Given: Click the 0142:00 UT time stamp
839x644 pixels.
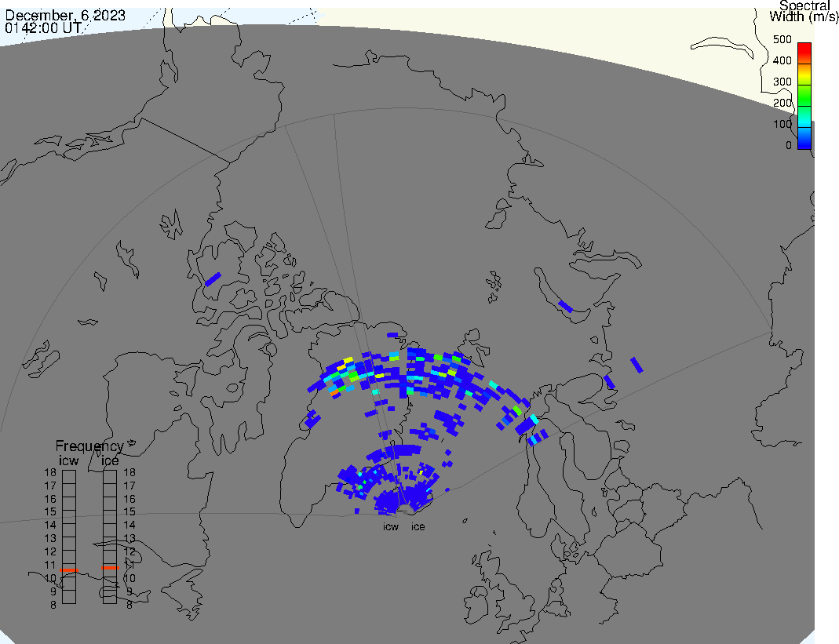Looking at the screenshot, I should (42, 27).
